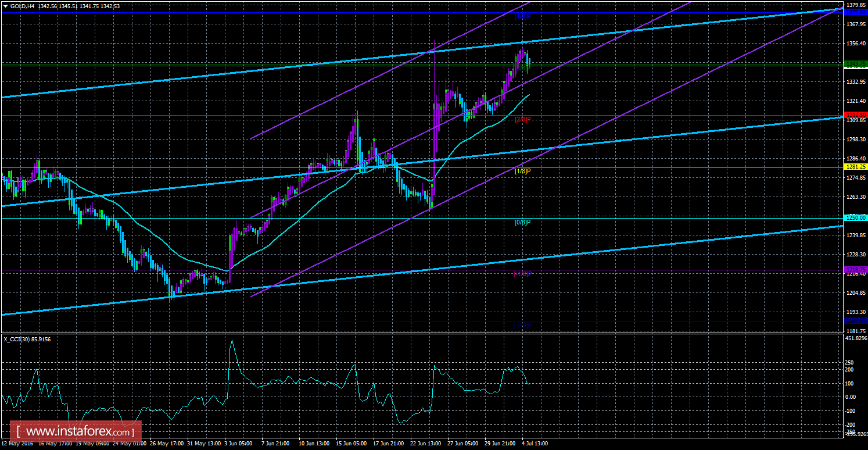This screenshot has width=868, height=450.
Task: Click the 22 Jun 13:00 time axis label
Action: 426,444
